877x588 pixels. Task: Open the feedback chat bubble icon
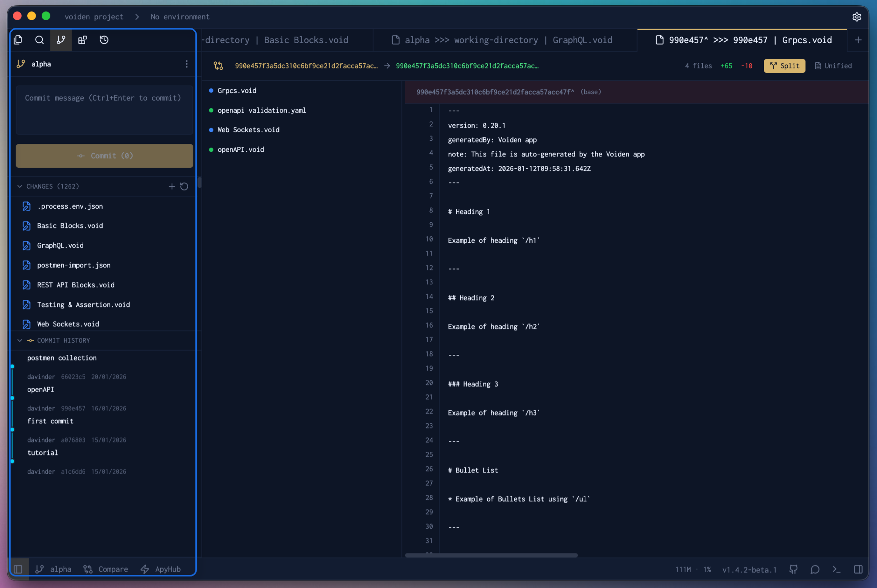[x=815, y=569]
